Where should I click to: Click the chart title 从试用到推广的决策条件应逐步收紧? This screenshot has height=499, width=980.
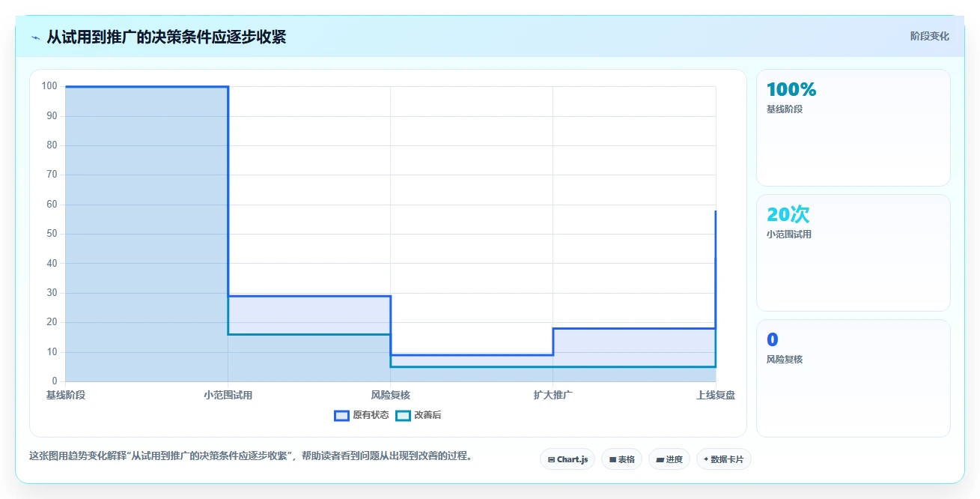pos(166,37)
